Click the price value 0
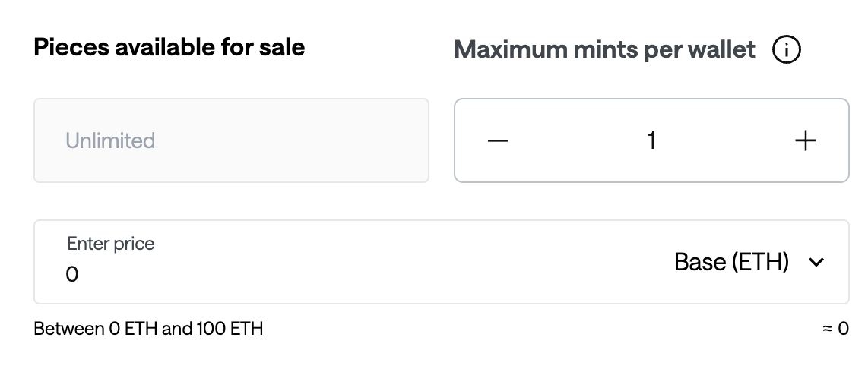The height and width of the screenshot is (369, 868). coord(72,275)
